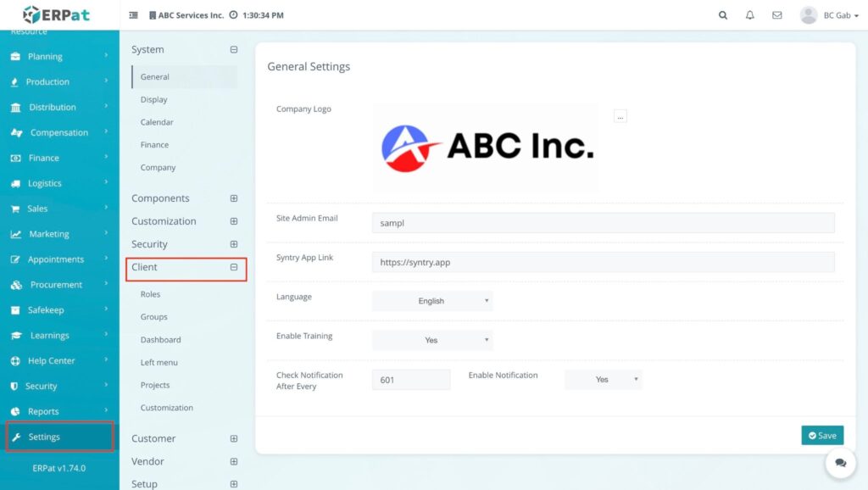Click the Distribution building icon
The image size is (868, 490).
coord(15,108)
